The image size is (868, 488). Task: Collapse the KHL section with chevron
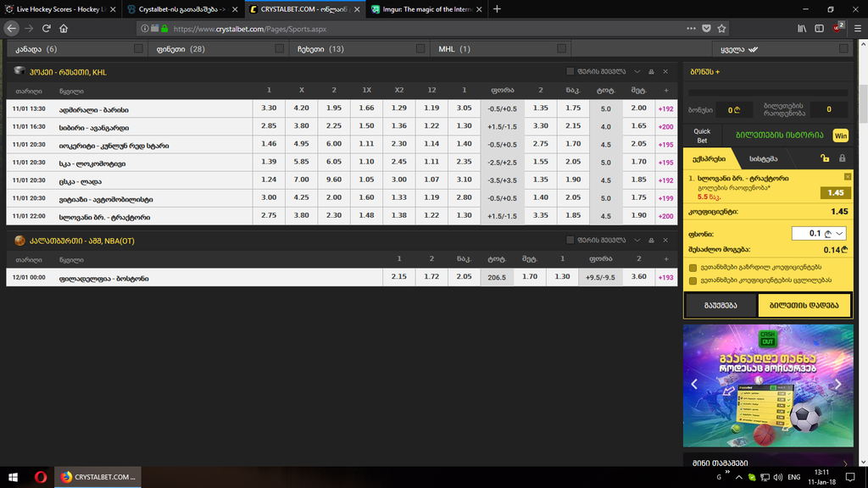pos(637,71)
